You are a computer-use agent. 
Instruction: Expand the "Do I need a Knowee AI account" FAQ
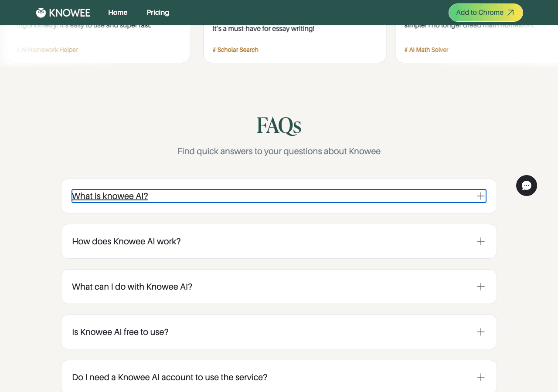[x=279, y=377]
